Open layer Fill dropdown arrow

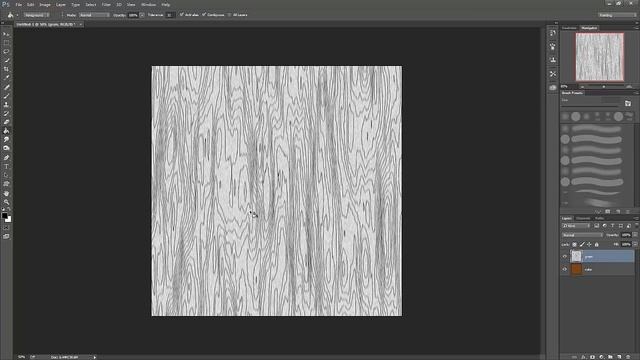(635, 244)
